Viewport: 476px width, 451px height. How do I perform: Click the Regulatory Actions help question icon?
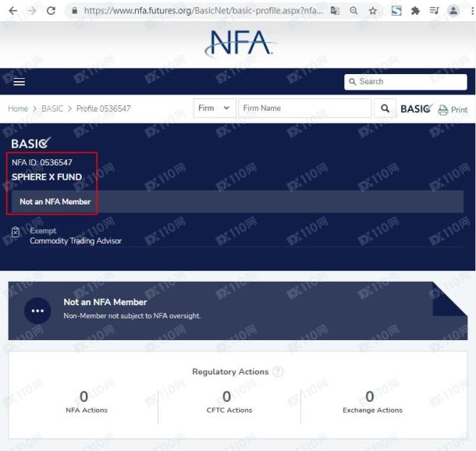278,371
